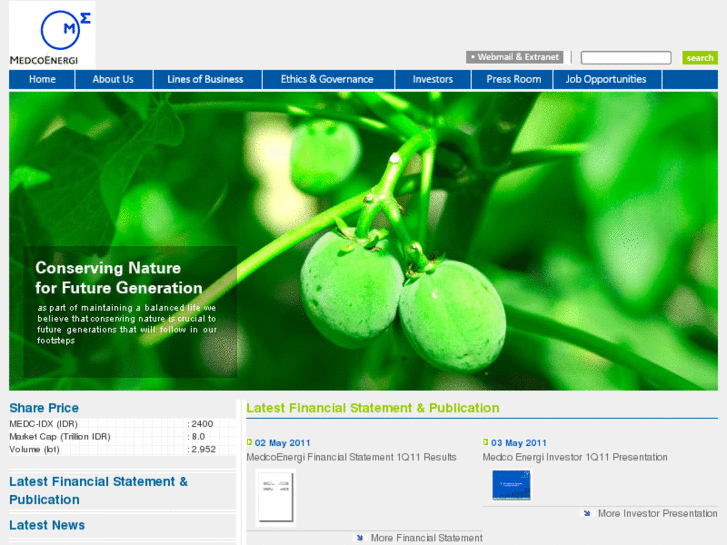Expand the Latest News sidebar heading
Screen dimensions: 727x545
click(x=47, y=525)
